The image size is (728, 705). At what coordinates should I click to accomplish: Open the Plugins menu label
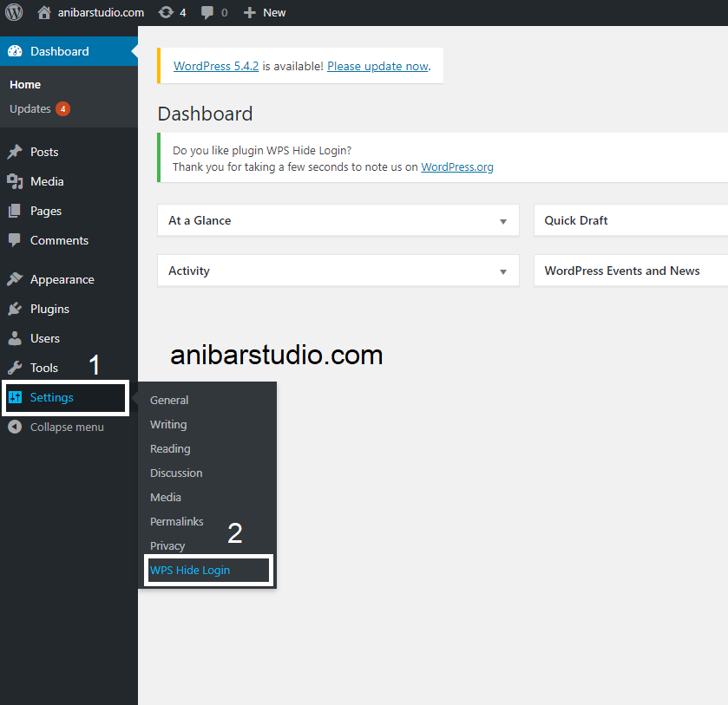click(x=49, y=309)
